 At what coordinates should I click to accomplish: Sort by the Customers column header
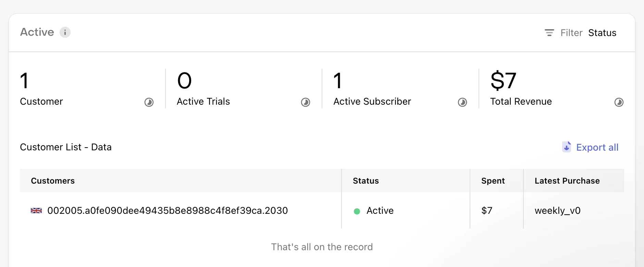[x=53, y=181]
